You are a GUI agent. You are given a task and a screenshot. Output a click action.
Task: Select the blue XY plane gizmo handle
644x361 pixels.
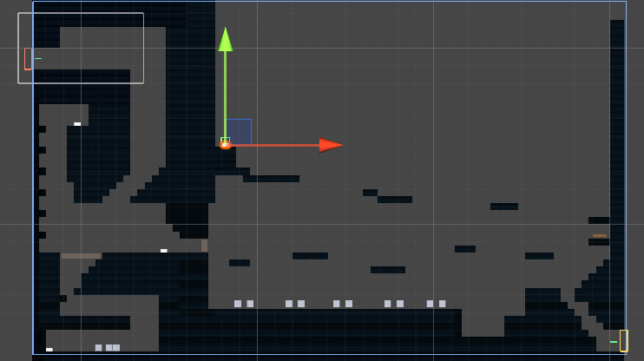(x=239, y=131)
